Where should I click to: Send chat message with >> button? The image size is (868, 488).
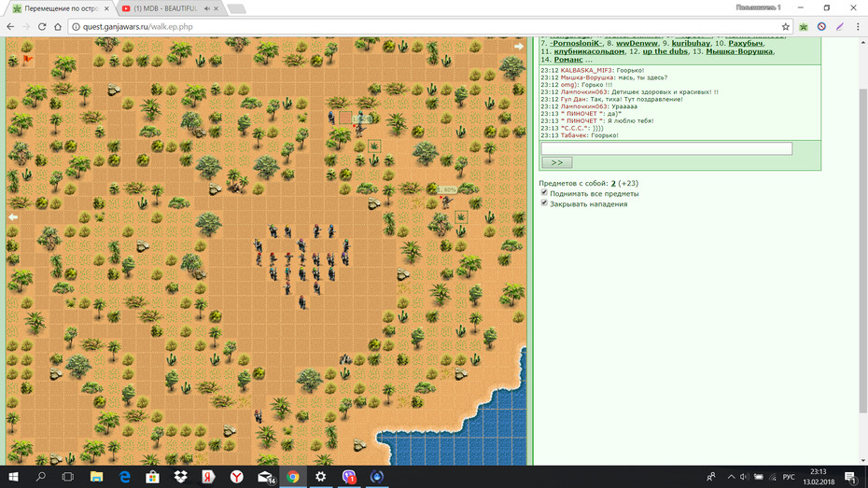[557, 162]
